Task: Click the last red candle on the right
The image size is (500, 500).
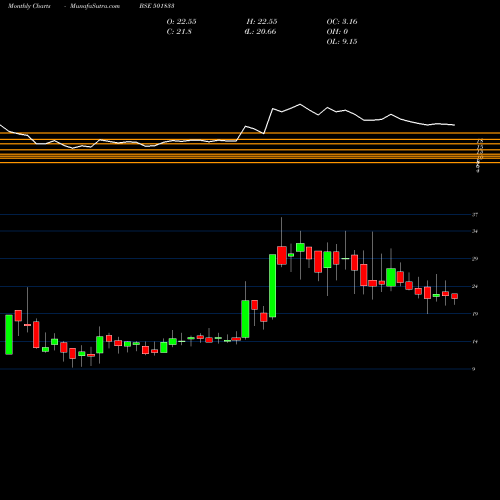Action: coord(454,296)
